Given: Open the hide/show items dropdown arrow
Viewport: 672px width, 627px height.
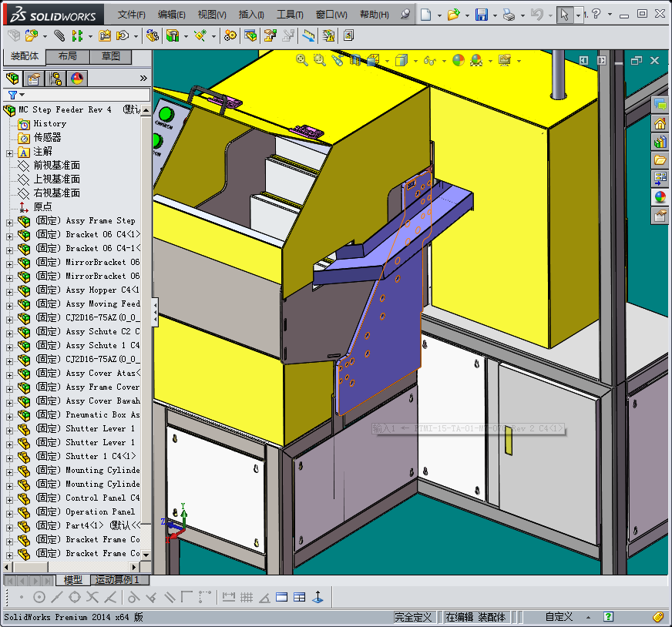Looking at the screenshot, I should (444, 61).
